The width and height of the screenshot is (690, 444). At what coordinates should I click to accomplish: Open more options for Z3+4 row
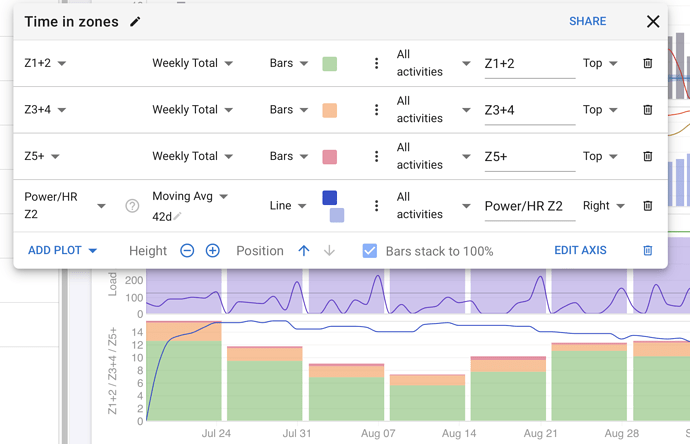[x=376, y=110]
